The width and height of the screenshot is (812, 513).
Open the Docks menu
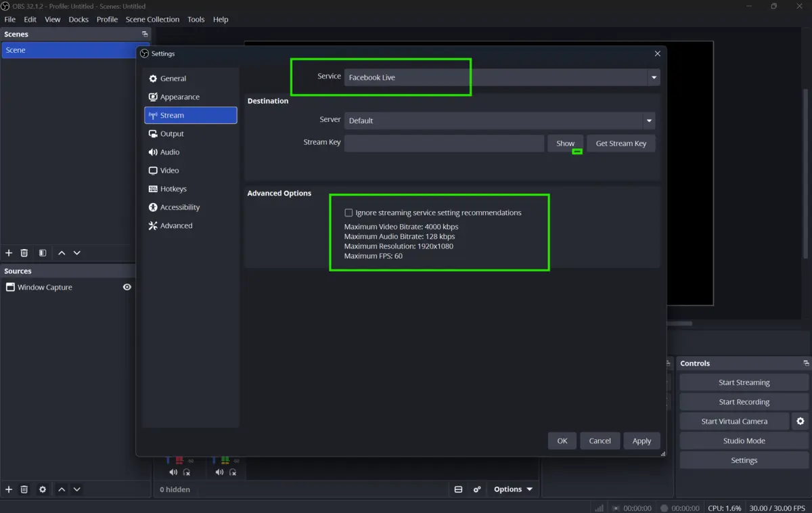[78, 19]
